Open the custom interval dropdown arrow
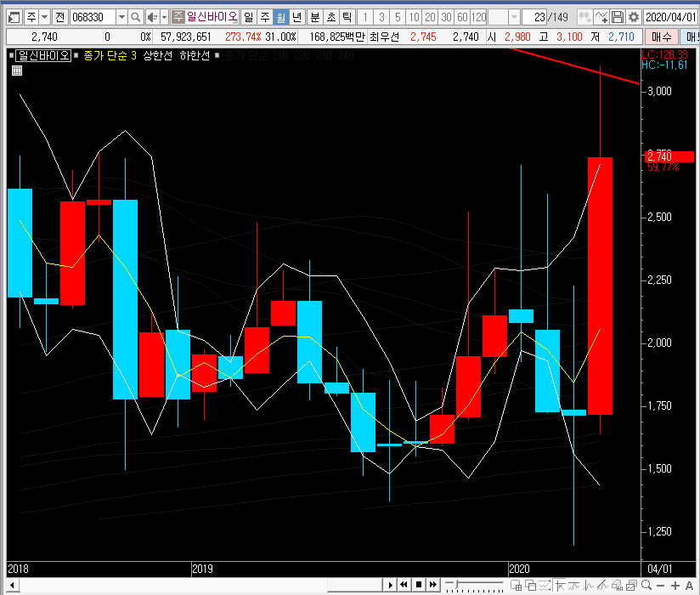 (514, 17)
